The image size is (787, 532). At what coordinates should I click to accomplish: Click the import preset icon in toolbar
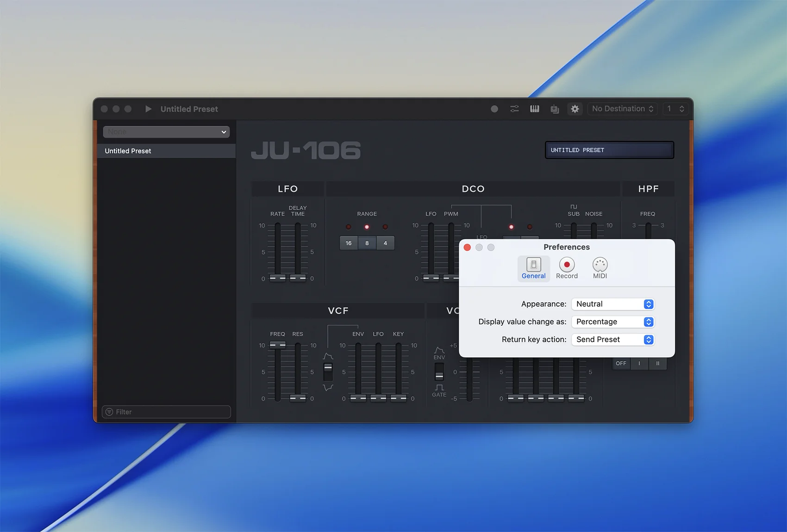click(x=555, y=109)
